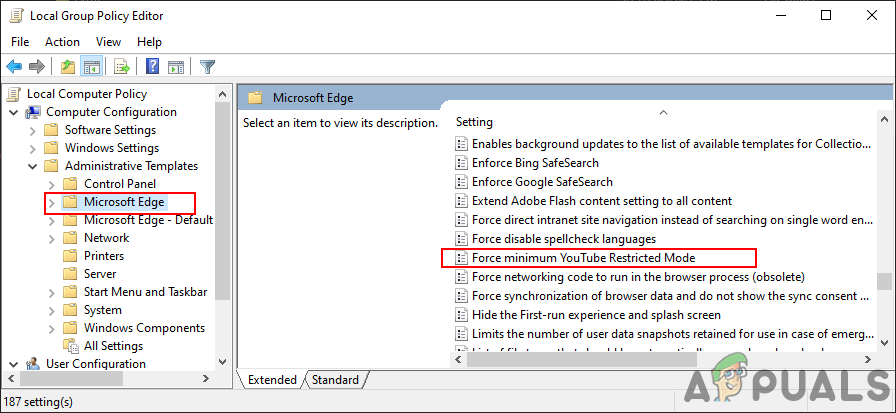Select Force minimum YouTube Restricted Mode setting
896x413 pixels.
tap(583, 258)
